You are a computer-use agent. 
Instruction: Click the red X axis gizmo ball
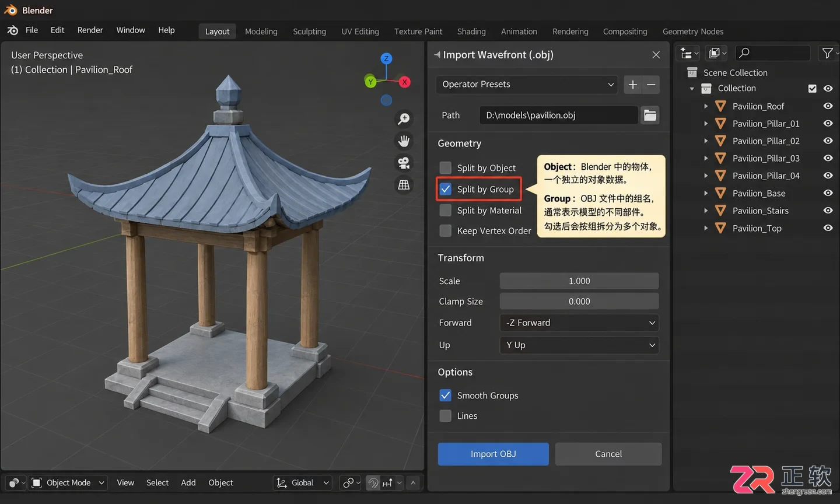[404, 82]
